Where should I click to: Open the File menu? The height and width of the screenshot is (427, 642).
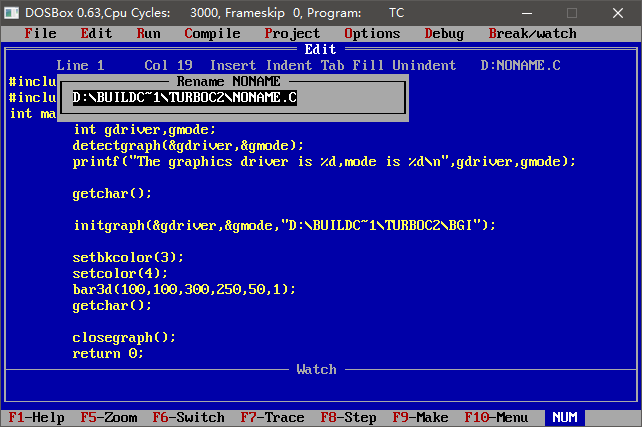[x=40, y=33]
